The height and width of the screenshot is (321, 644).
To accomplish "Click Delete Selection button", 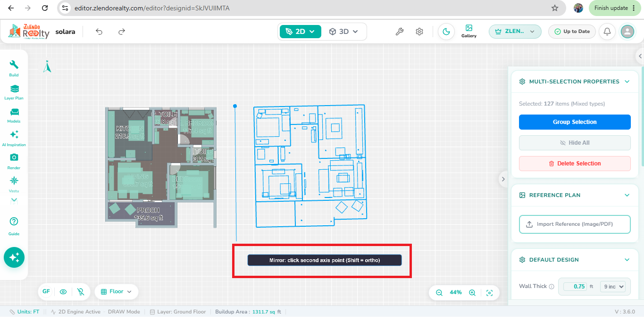I will [x=575, y=164].
